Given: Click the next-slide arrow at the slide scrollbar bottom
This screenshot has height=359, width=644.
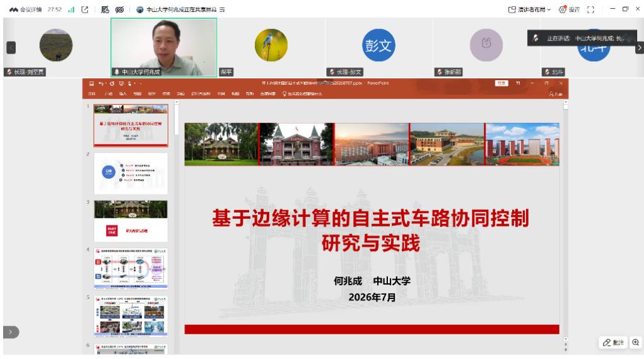Looking at the screenshot, I should coord(566,350).
